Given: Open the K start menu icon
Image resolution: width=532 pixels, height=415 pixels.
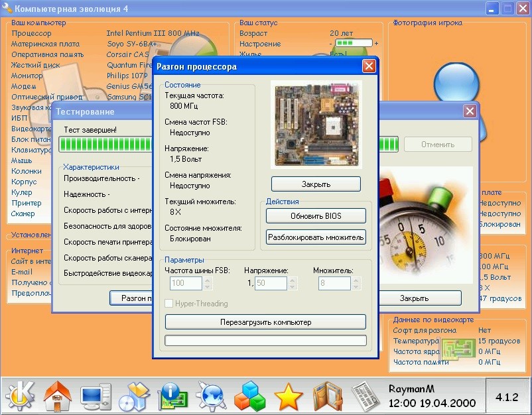Looking at the screenshot, I should click(x=19, y=395).
